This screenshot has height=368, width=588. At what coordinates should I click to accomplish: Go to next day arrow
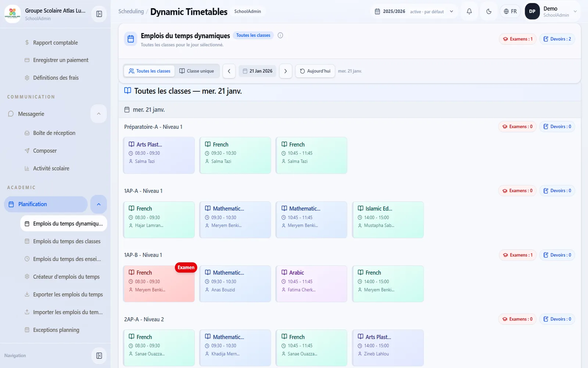[x=286, y=71]
